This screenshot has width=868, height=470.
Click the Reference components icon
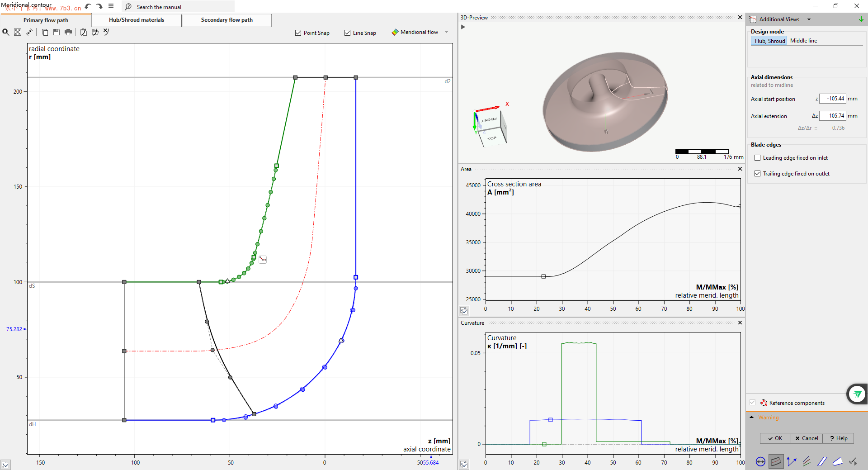tap(764, 403)
